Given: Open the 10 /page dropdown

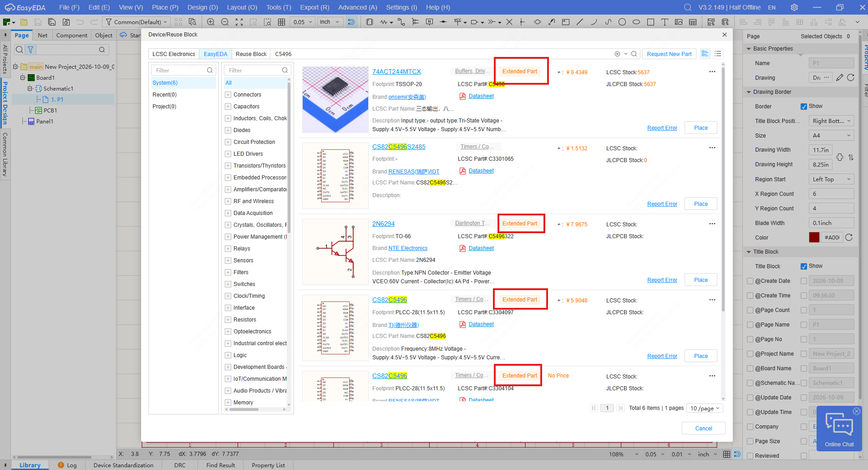Looking at the screenshot, I should click(x=705, y=408).
